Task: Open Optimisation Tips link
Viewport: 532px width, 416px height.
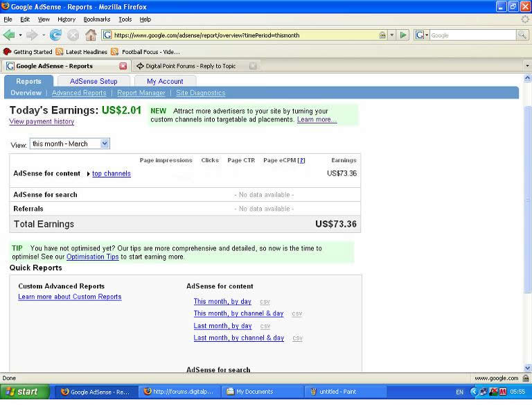Action: pyautogui.click(x=93, y=257)
